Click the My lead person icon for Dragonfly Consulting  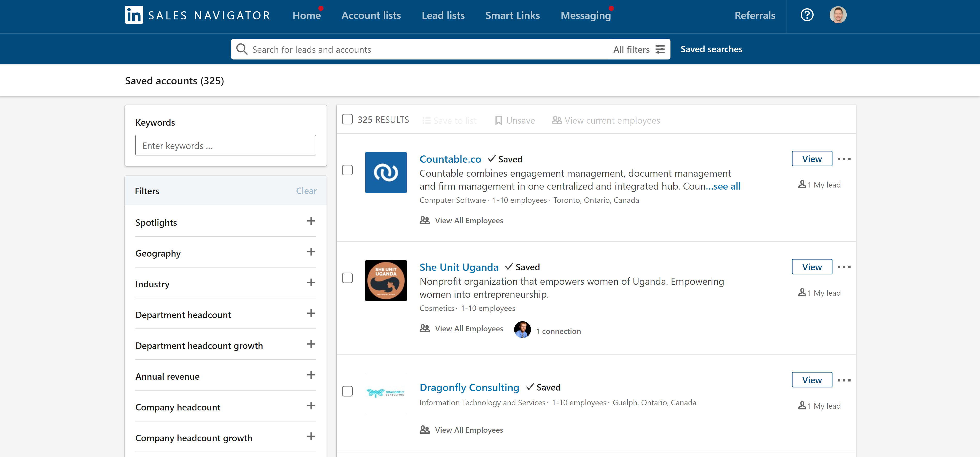(802, 406)
